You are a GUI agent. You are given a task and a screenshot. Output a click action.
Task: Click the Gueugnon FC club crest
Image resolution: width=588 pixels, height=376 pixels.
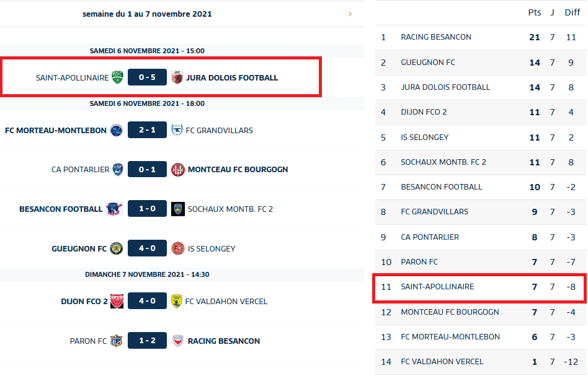(x=117, y=248)
